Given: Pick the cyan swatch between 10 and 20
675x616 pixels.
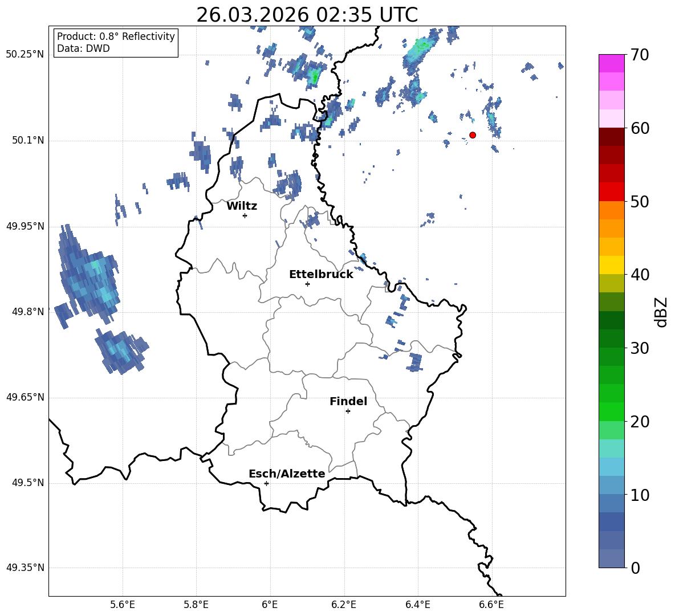Looking at the screenshot, I should 611,448.
